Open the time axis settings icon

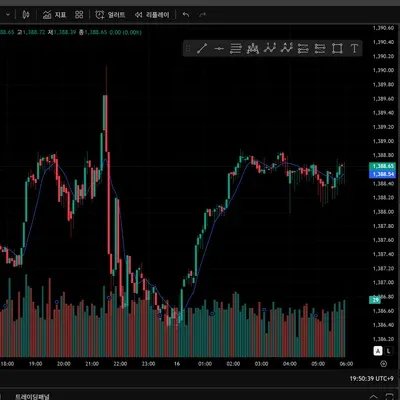tap(384, 364)
